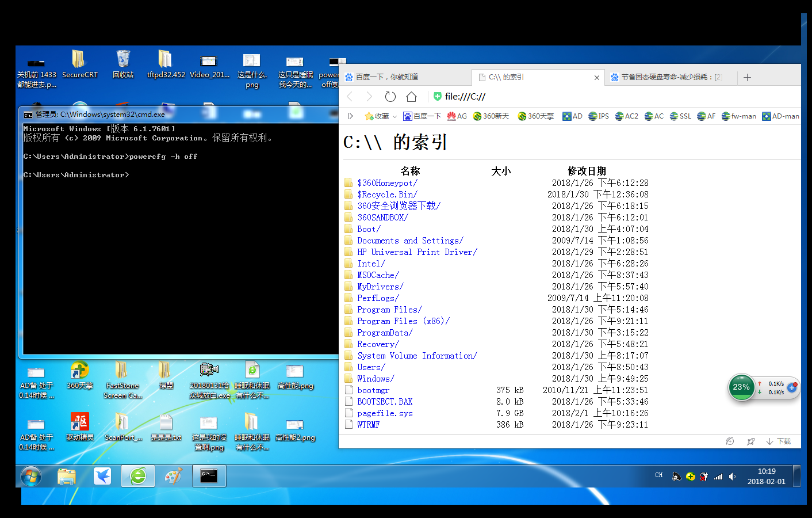Open the Documents and Settings/ link

410,241
